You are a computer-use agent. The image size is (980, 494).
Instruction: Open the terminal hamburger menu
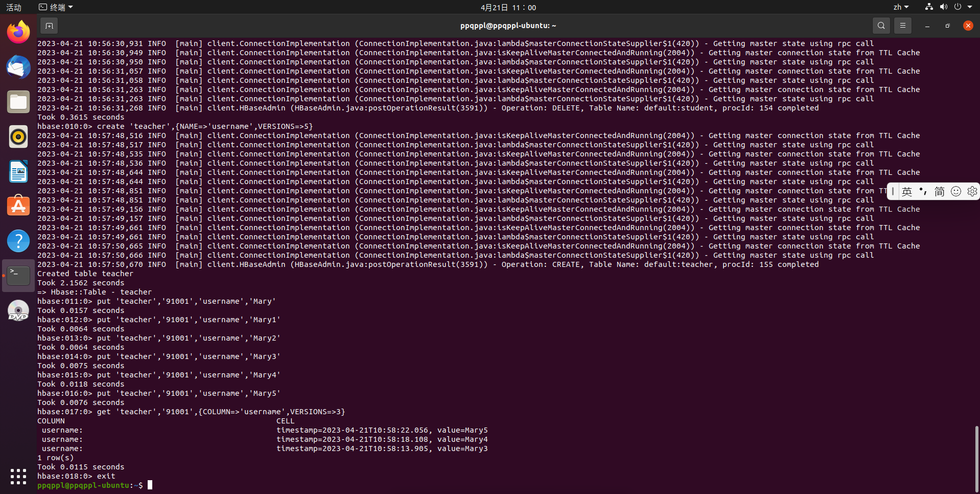coord(903,26)
